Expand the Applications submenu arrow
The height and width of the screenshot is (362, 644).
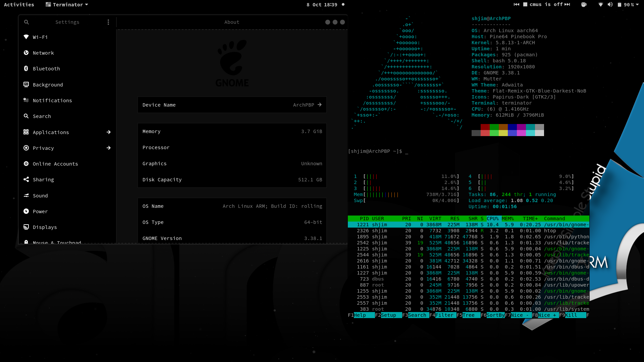click(109, 132)
